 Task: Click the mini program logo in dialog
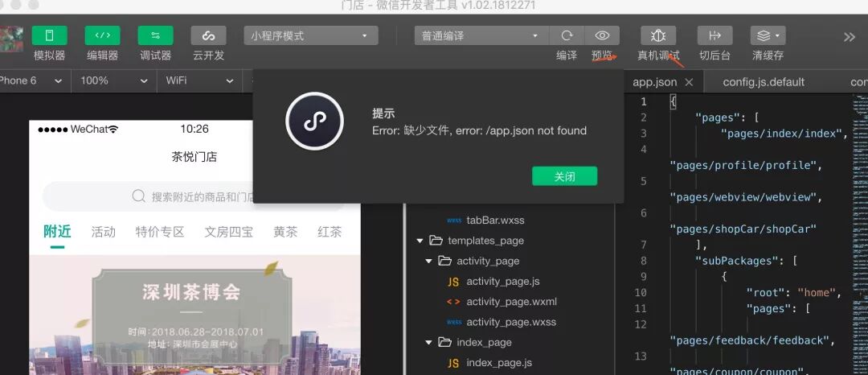click(x=314, y=121)
